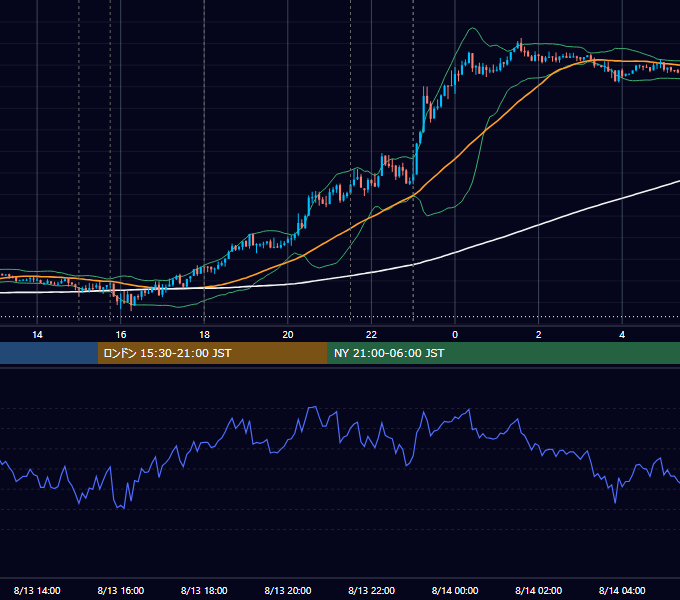Click the 8/13 22:00 date label
The image size is (680, 600).
(372, 590)
